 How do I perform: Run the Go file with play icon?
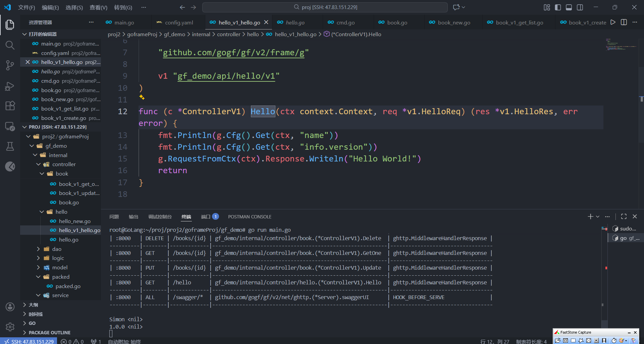613,22
